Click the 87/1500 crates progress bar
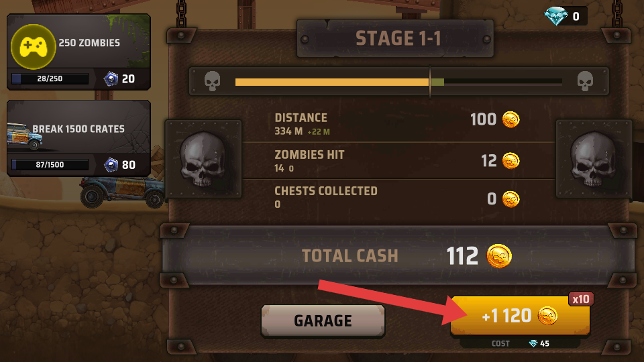Viewport: 644px width, 362px height. (x=50, y=165)
